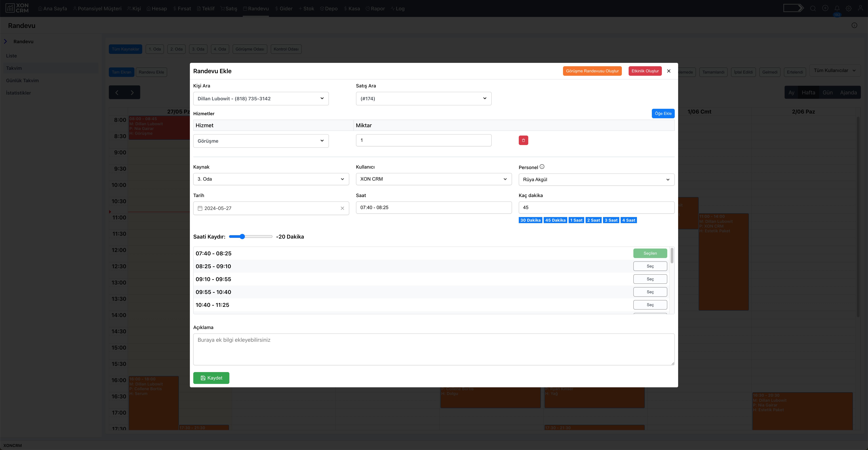The image size is (868, 450).
Task: Open the Kişi Ara dropdown
Action: click(x=261, y=98)
